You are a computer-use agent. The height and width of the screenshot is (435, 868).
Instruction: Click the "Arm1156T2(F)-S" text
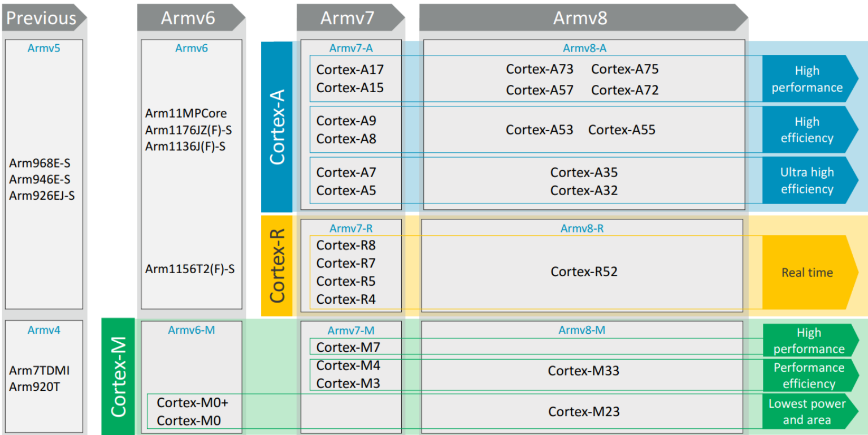tap(190, 269)
